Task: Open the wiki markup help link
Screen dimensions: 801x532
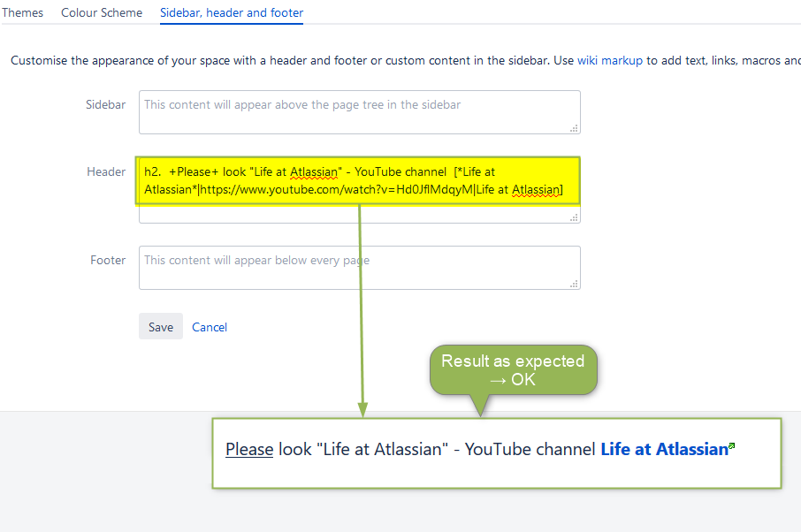Action: point(610,60)
